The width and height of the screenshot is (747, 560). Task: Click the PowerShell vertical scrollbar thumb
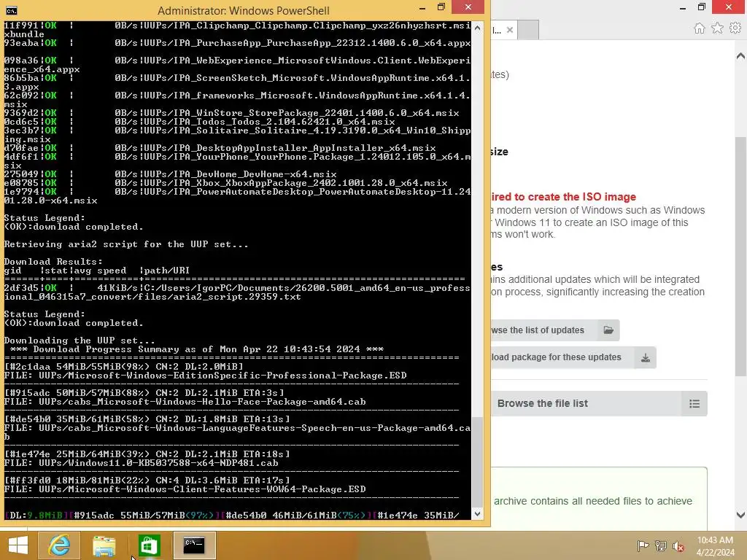pos(477,462)
